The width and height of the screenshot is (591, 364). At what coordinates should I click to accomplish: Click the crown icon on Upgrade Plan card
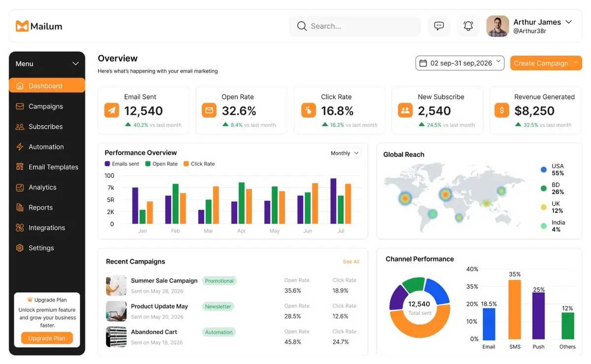pyautogui.click(x=30, y=300)
